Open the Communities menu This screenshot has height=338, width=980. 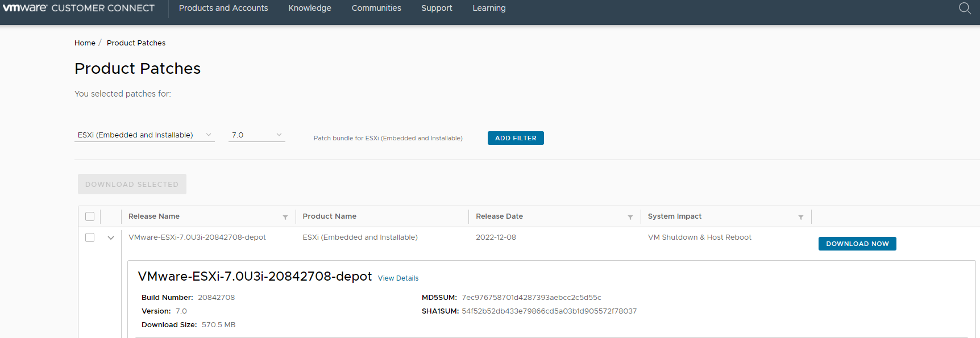(376, 8)
